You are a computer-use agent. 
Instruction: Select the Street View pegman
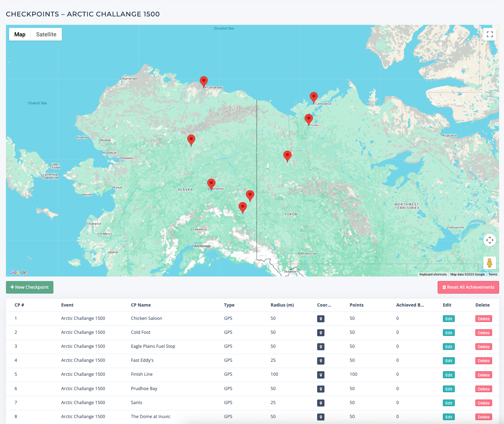point(490,263)
